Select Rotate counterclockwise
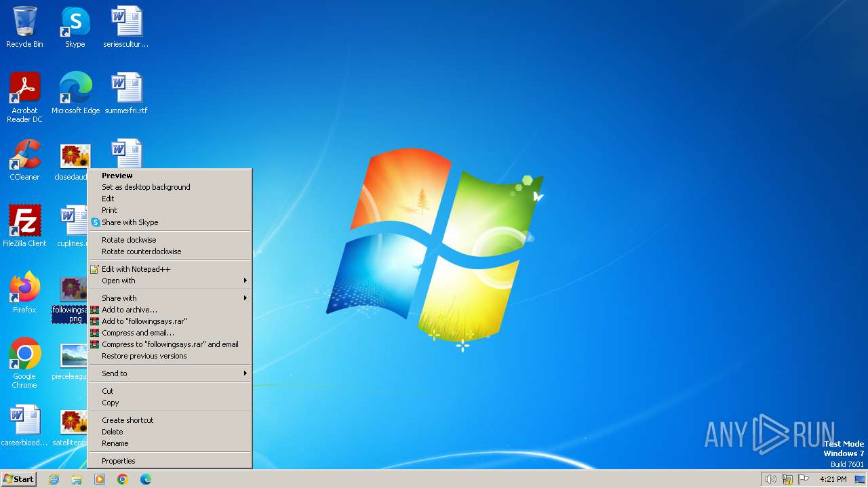 pos(170,251)
